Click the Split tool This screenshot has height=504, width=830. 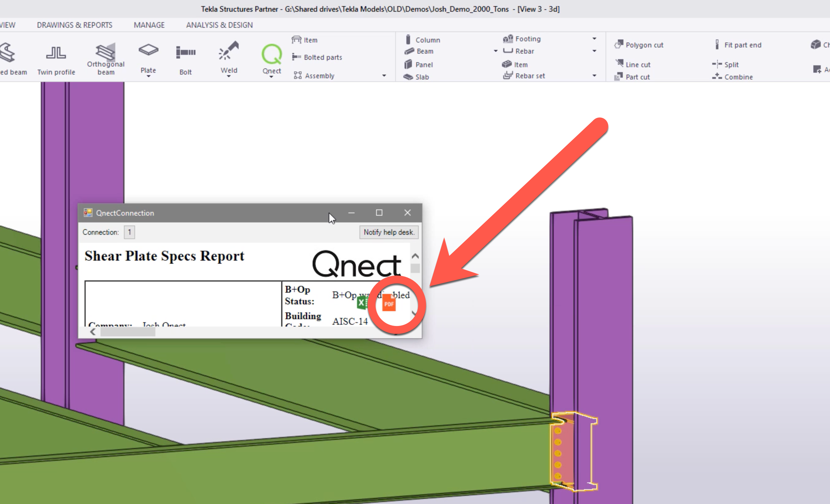tap(725, 64)
